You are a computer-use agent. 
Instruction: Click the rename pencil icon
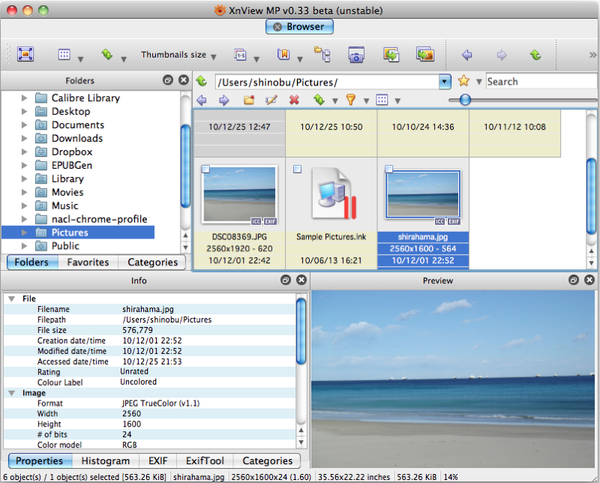click(271, 100)
